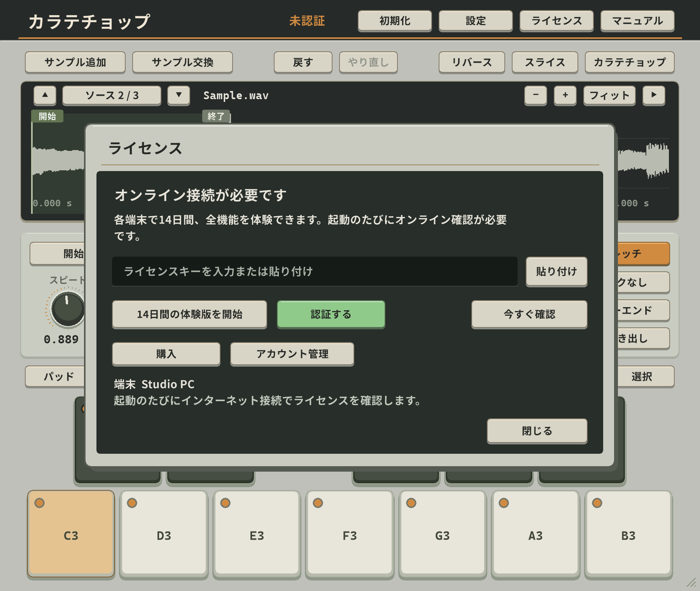Play the sample with the triangle button
The height and width of the screenshot is (591, 700).
[x=654, y=95]
